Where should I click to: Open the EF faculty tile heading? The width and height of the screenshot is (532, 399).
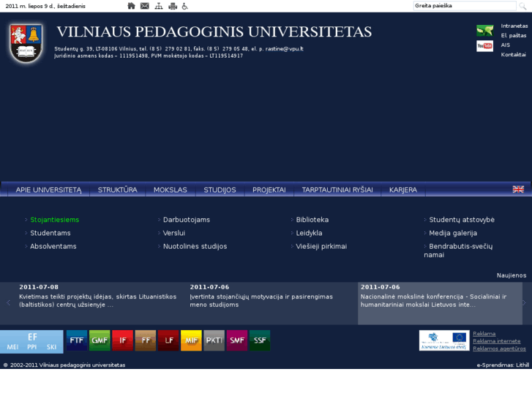(x=32, y=337)
